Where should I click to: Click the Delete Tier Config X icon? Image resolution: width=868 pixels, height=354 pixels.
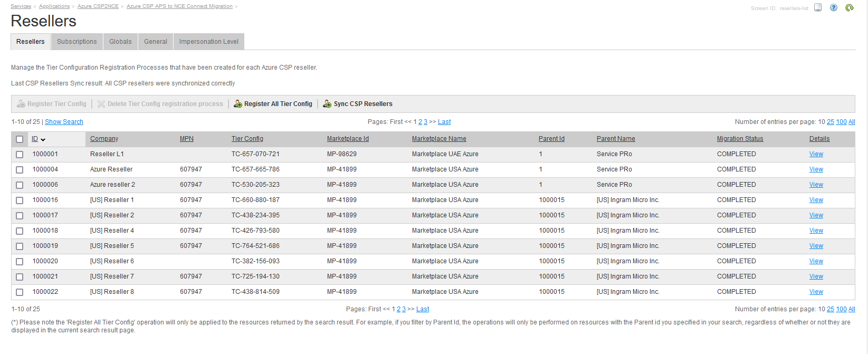101,104
